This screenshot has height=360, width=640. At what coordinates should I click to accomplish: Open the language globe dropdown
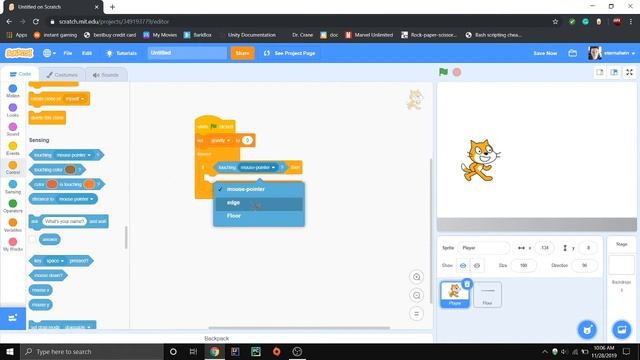click(x=49, y=53)
